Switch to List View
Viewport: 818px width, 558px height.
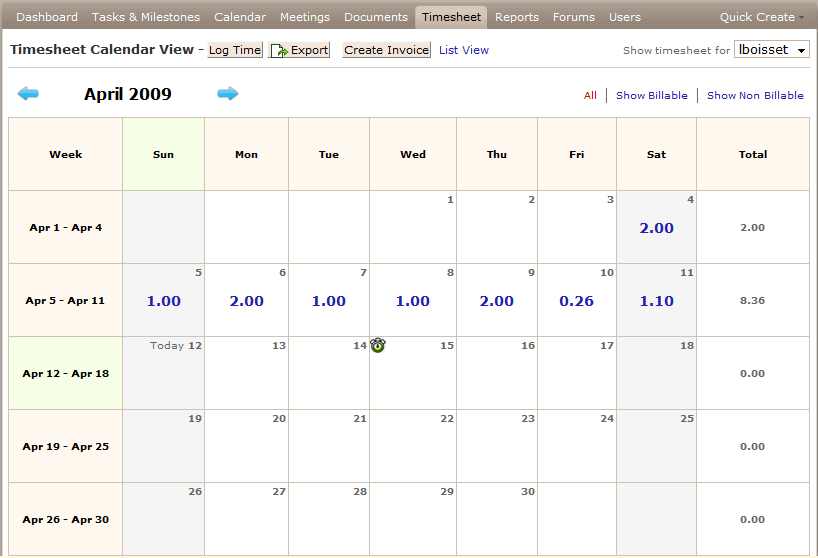[x=464, y=50]
